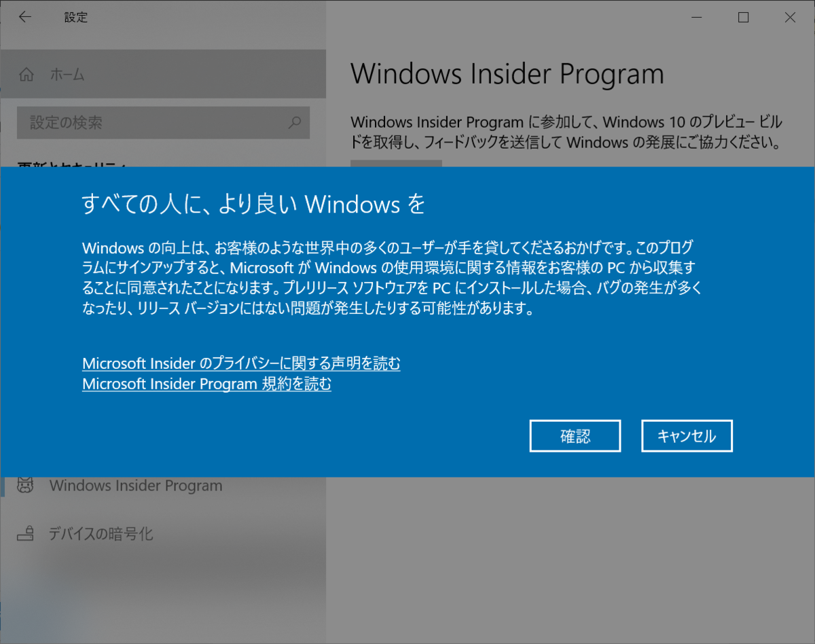Click the Home house icon
Image resolution: width=815 pixels, height=644 pixels.
click(26, 75)
